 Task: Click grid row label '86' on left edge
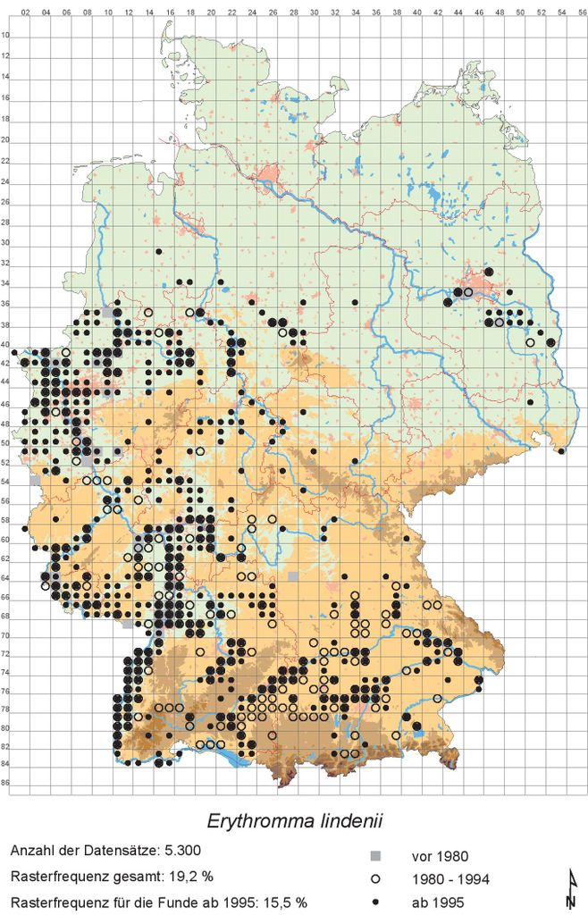coord(7,783)
